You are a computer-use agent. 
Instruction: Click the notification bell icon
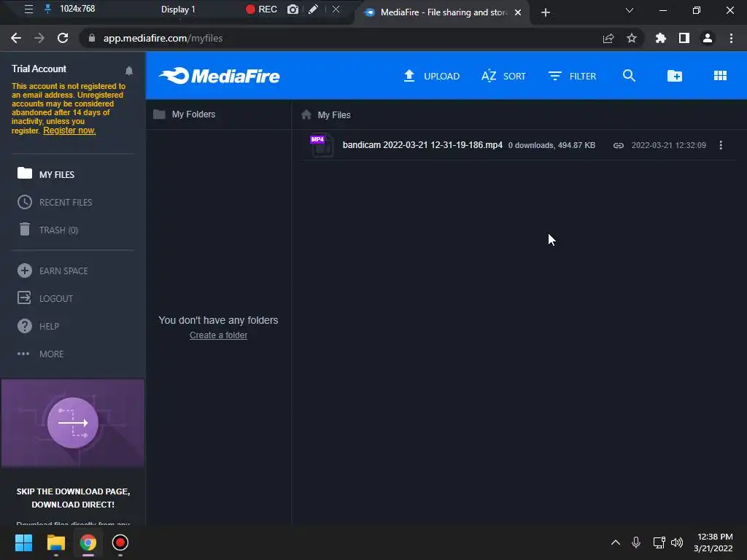(x=128, y=71)
